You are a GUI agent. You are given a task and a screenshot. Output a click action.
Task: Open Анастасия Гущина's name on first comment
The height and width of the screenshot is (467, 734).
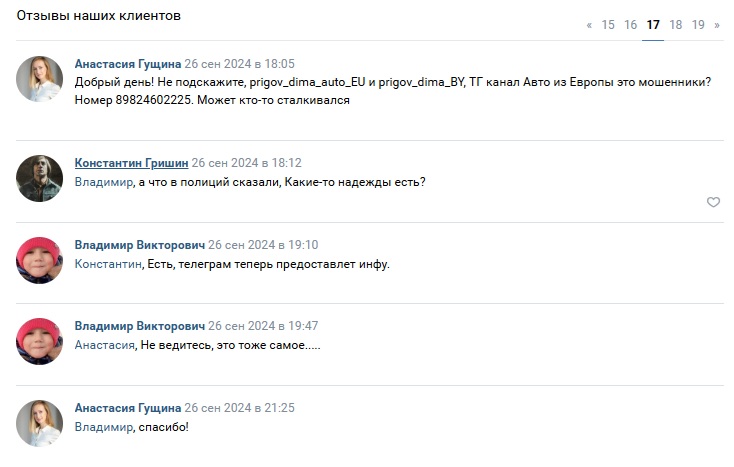click(x=128, y=64)
